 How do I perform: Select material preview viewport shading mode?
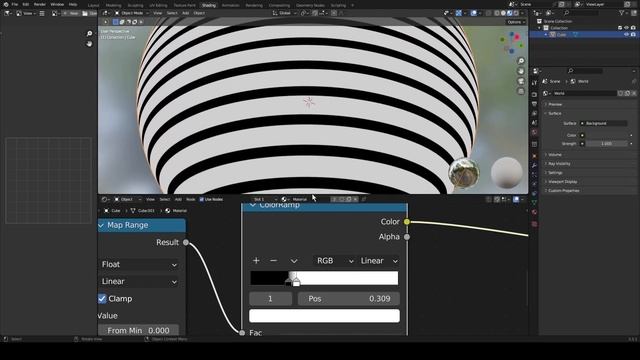(x=509, y=13)
